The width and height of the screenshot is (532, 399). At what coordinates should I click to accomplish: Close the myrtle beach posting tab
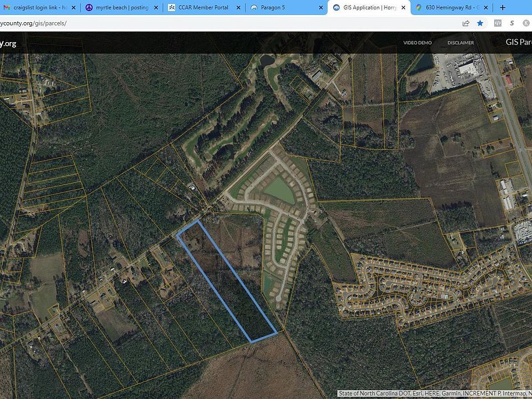156,7
